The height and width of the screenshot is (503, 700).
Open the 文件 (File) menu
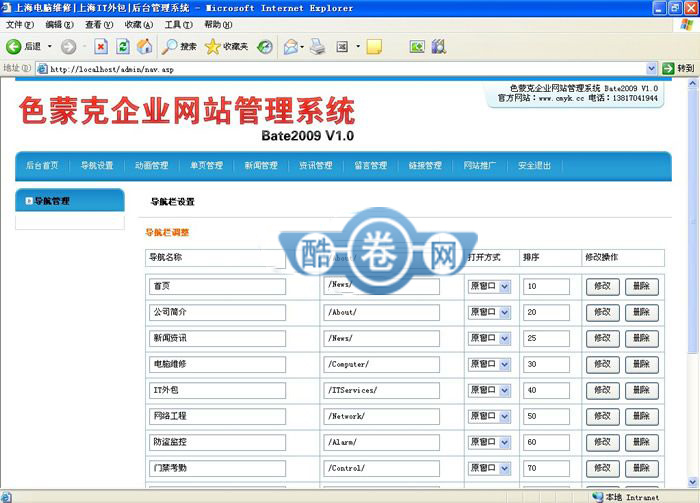point(20,25)
